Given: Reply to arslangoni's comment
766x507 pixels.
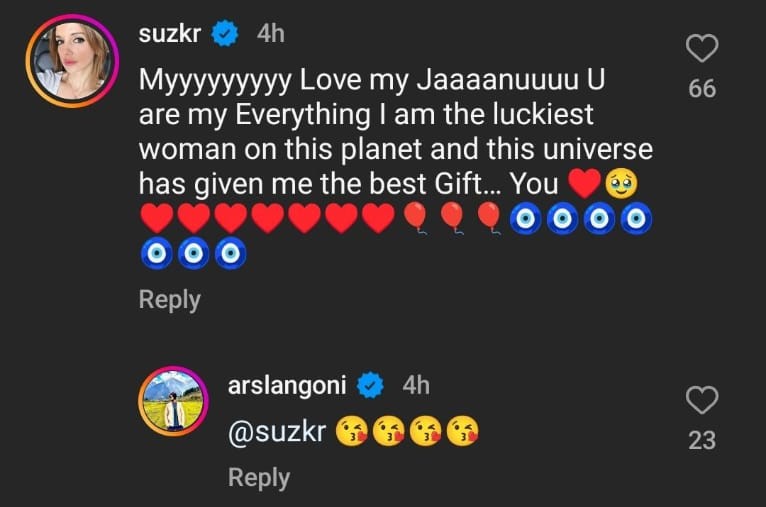Looking at the screenshot, I should pos(259,478).
